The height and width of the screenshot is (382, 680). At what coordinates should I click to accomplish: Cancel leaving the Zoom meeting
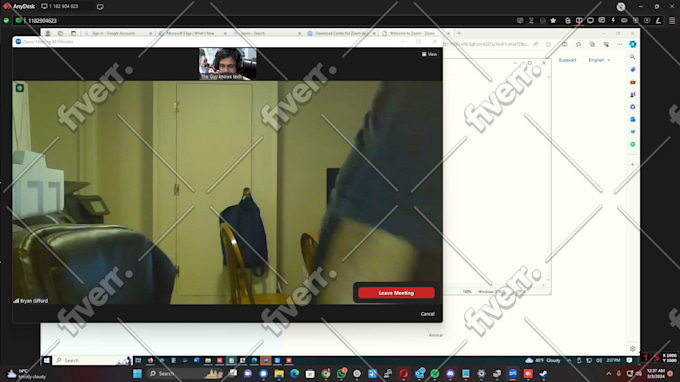[427, 313]
